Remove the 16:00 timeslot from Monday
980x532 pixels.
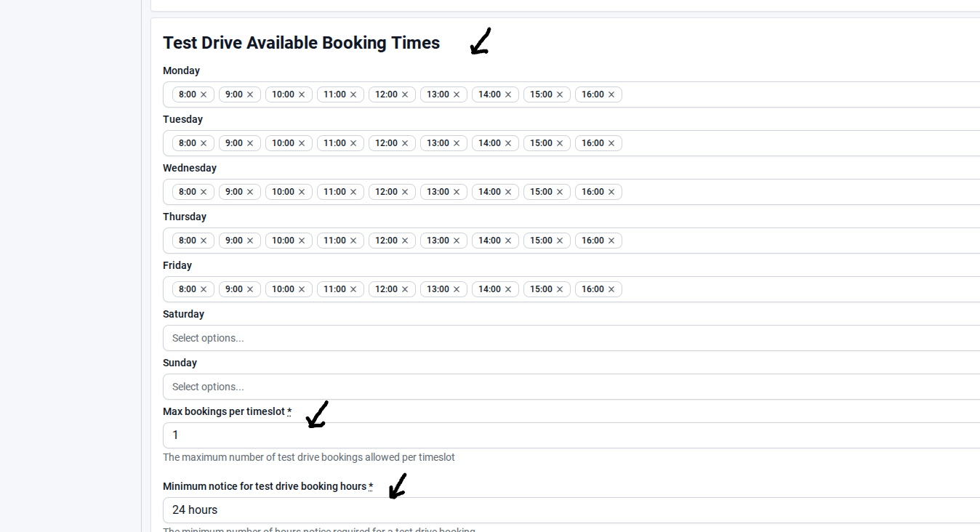coord(611,94)
